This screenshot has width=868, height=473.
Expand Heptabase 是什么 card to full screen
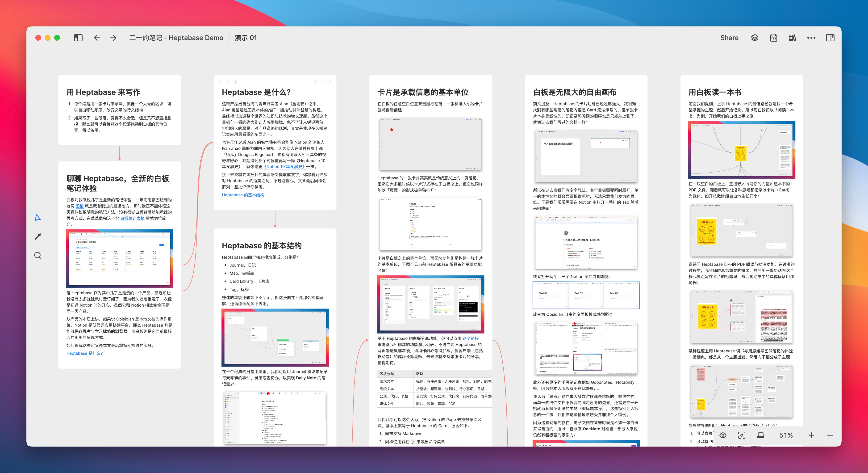(x=227, y=82)
